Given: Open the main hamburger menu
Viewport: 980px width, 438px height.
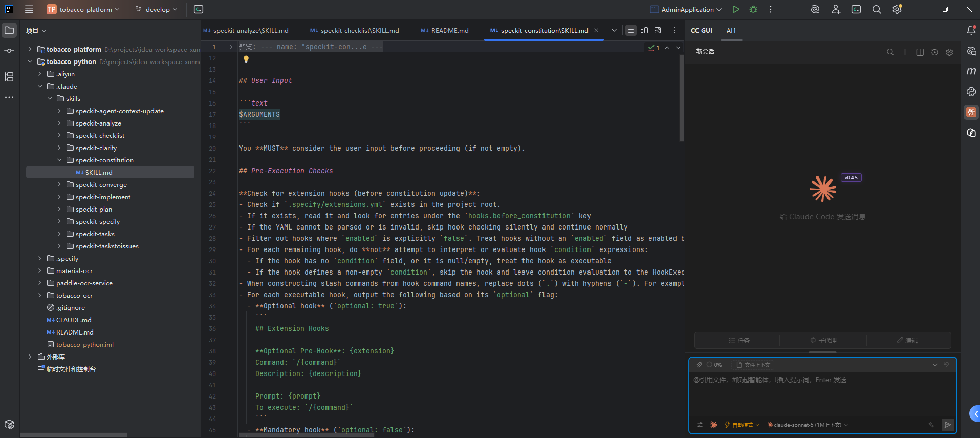Looking at the screenshot, I should pyautogui.click(x=29, y=9).
